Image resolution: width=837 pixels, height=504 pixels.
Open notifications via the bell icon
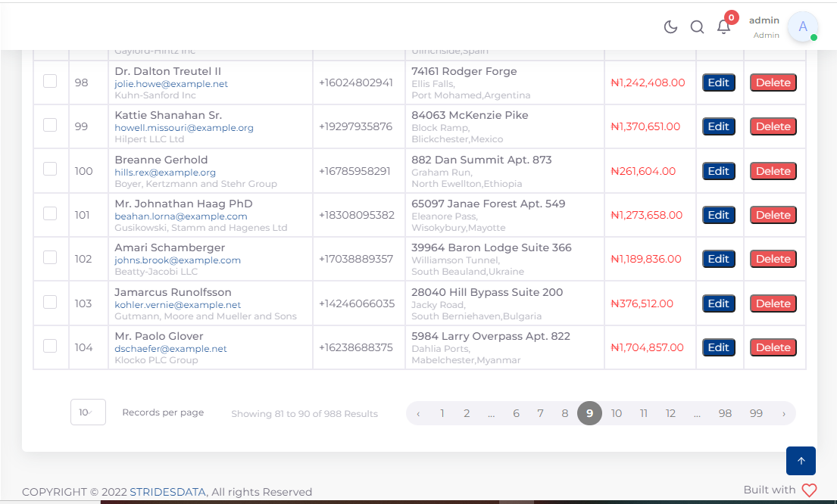[x=723, y=28]
